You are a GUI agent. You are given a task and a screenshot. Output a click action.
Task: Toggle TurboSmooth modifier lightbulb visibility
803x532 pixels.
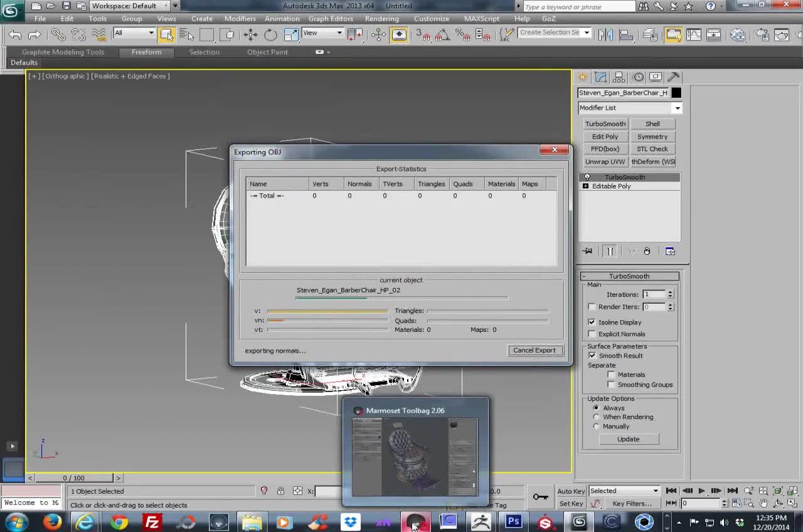(587, 177)
